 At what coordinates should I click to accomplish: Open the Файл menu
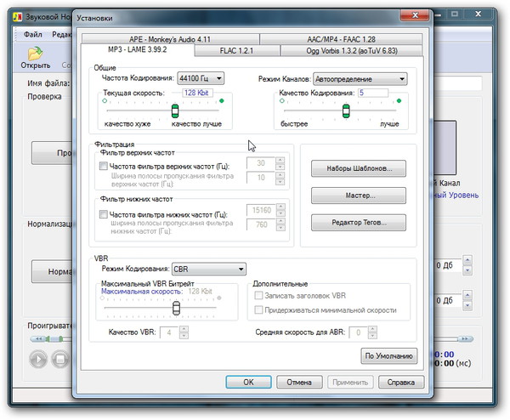[x=33, y=35]
